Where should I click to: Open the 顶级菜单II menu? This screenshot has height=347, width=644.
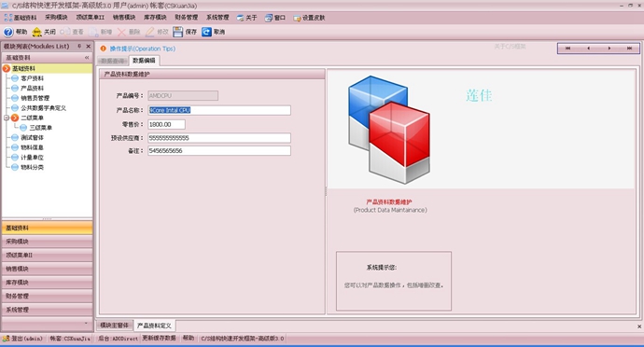coord(91,17)
